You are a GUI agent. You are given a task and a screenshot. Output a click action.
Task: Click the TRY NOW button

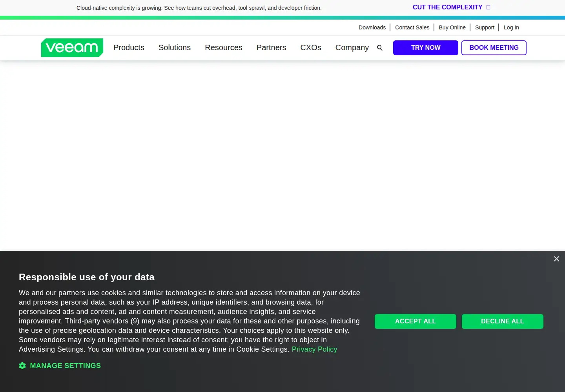426,48
